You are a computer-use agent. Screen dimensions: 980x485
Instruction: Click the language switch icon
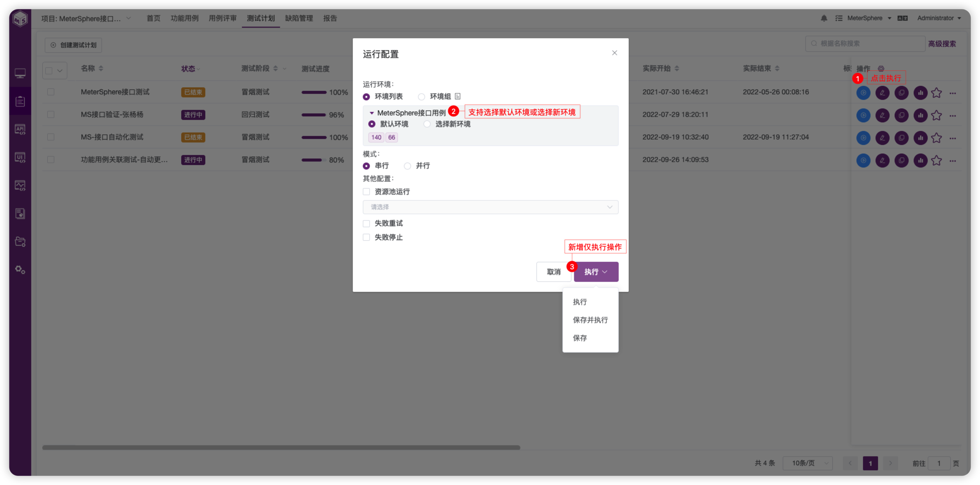click(x=903, y=18)
